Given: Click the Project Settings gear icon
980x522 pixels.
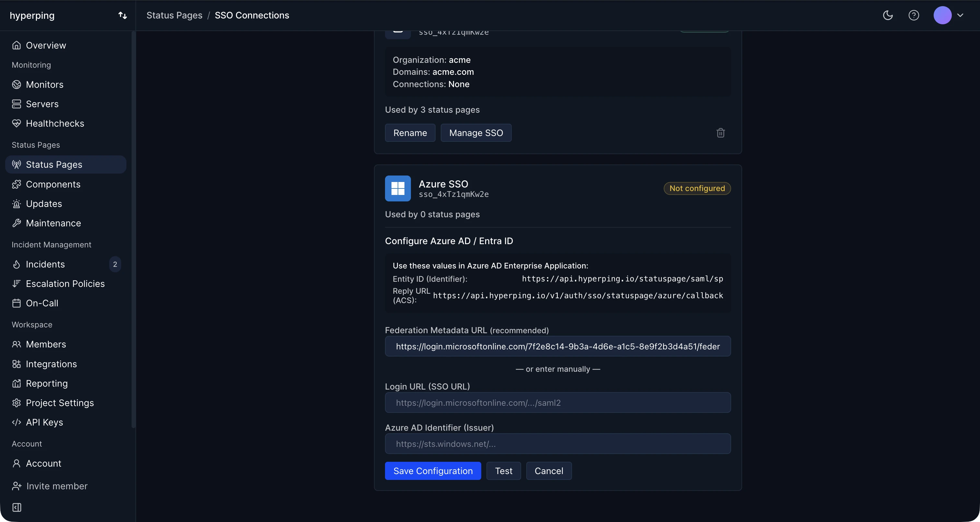Looking at the screenshot, I should [x=16, y=403].
